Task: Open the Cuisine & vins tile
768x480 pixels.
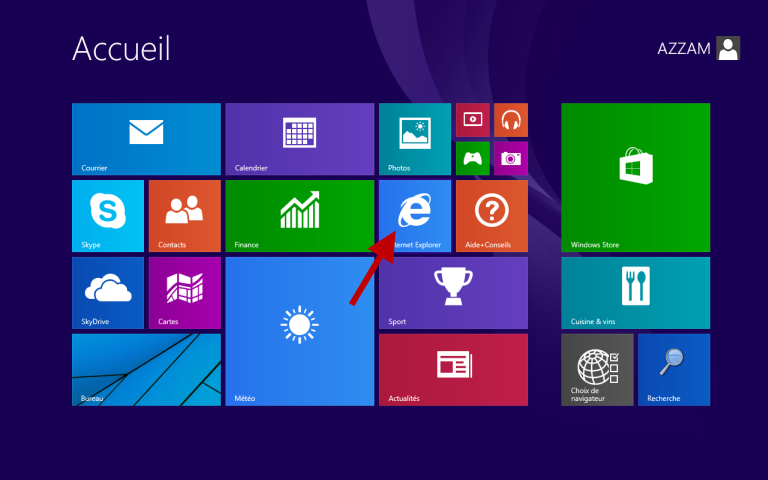Action: click(636, 293)
